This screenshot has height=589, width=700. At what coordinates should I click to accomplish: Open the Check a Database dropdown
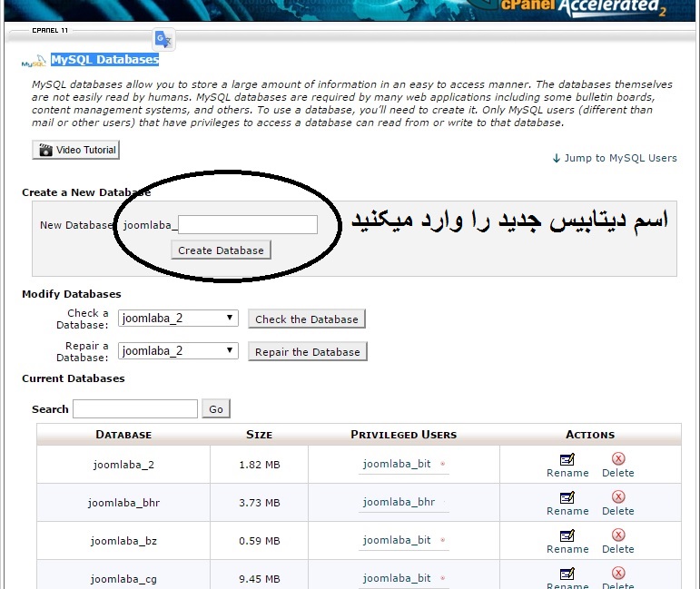coord(178,319)
